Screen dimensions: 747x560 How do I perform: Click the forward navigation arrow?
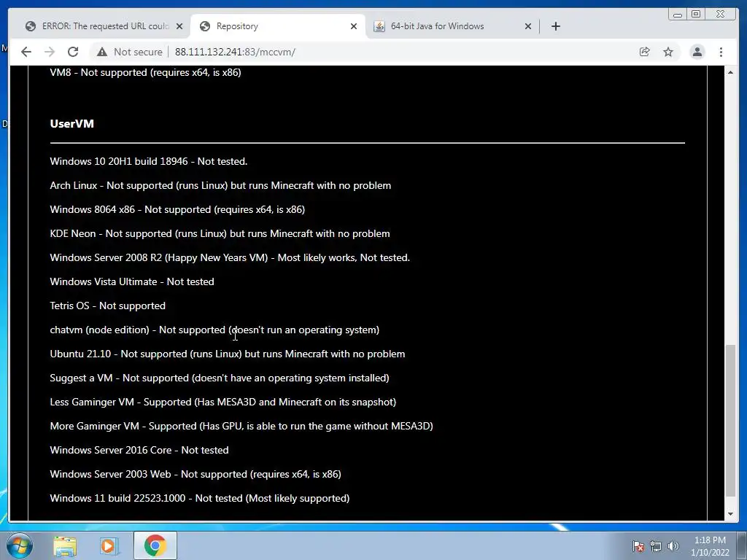click(50, 52)
